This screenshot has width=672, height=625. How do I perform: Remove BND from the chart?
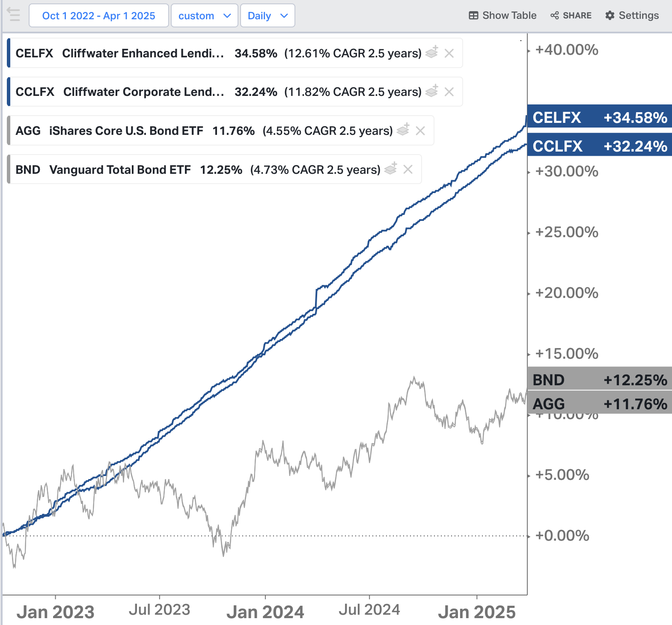point(408,170)
